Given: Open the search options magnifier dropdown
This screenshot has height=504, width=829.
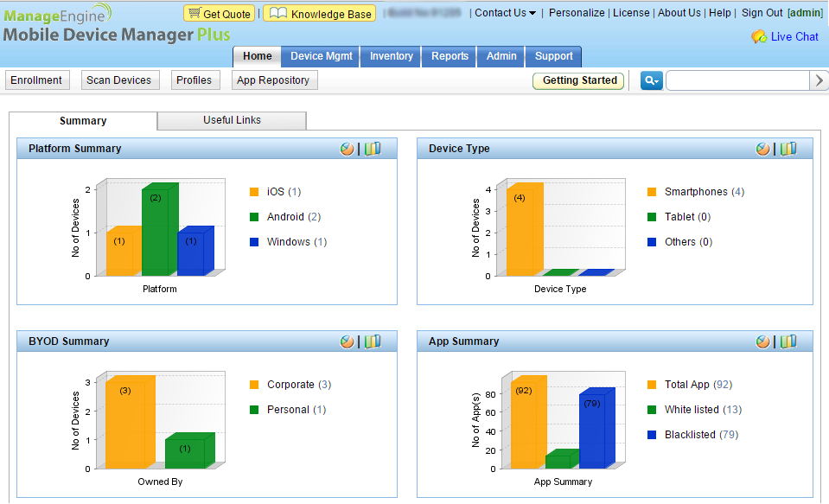Looking at the screenshot, I should tap(652, 80).
